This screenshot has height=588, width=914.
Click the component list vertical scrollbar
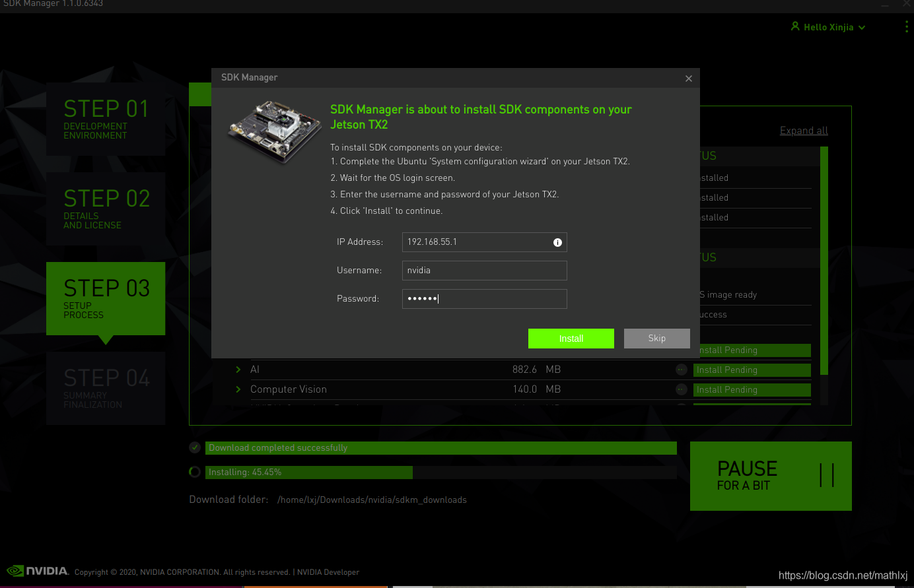tap(824, 261)
